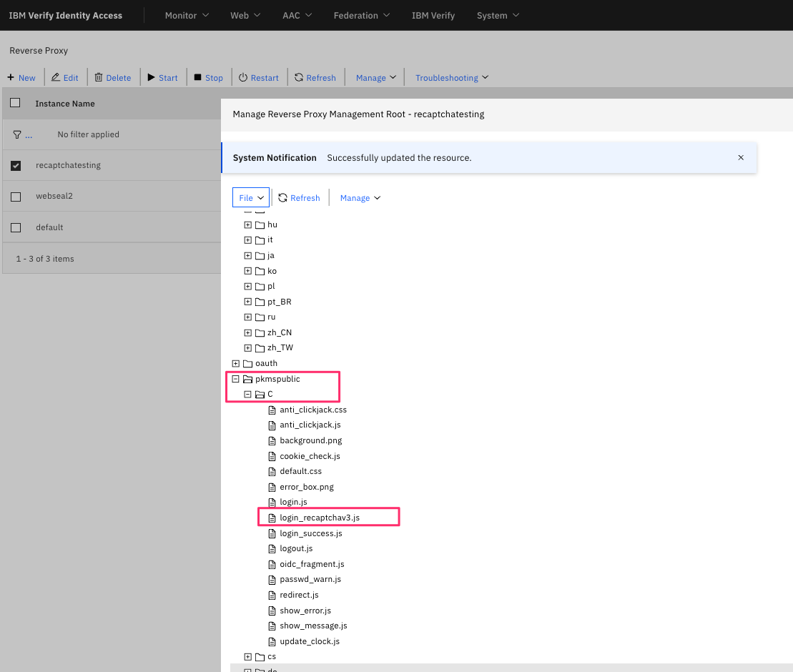Click the pencil Edit icon

coord(56,77)
